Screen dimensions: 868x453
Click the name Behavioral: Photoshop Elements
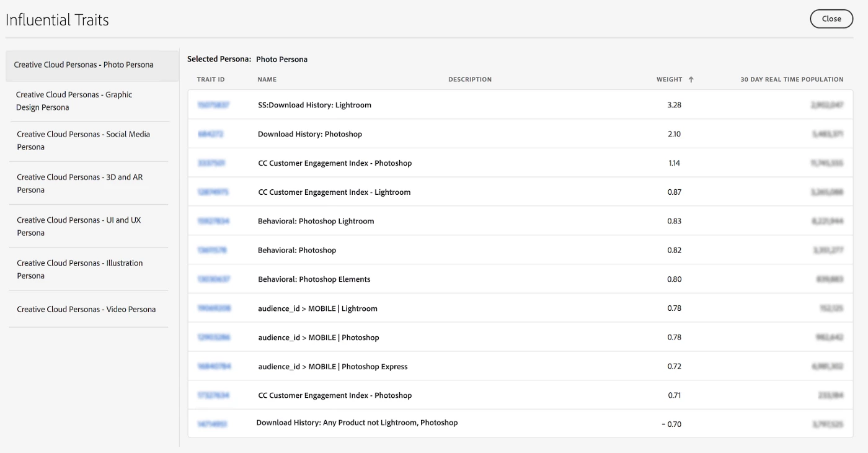point(314,279)
